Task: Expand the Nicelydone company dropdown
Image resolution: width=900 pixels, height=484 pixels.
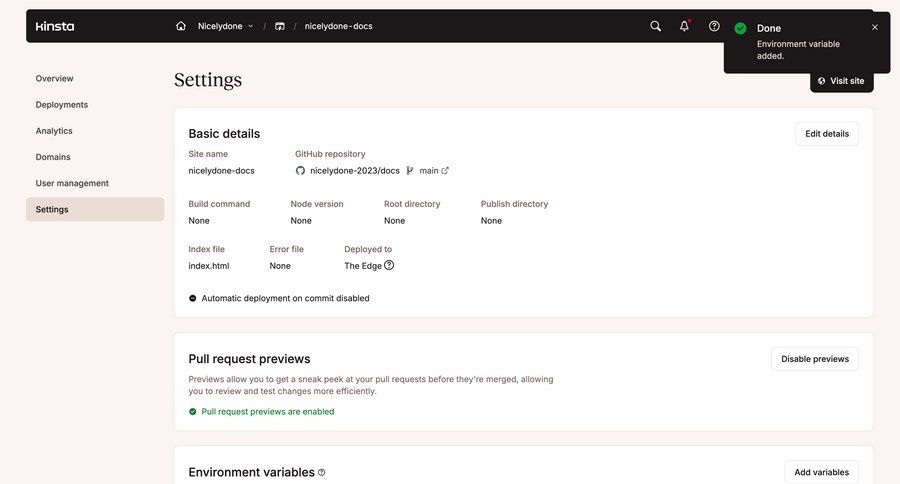Action: pos(226,26)
